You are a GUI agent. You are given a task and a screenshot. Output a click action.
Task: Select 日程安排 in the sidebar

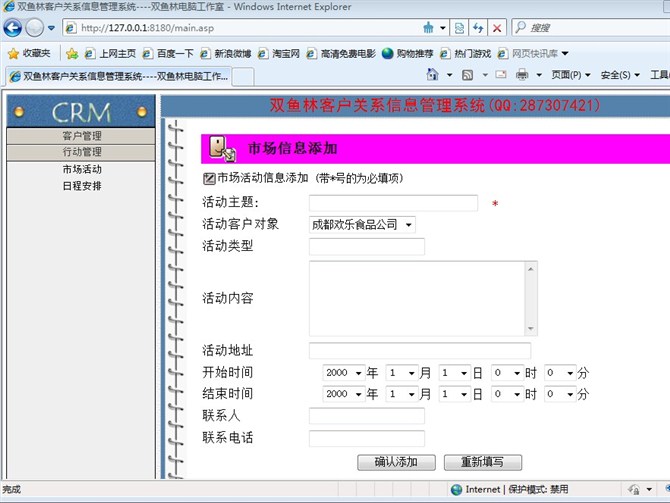point(81,186)
